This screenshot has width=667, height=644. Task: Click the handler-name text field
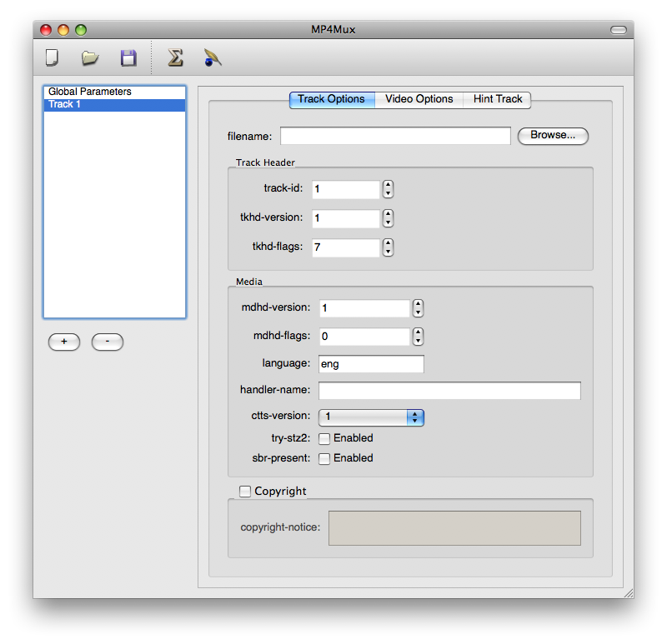click(x=449, y=390)
